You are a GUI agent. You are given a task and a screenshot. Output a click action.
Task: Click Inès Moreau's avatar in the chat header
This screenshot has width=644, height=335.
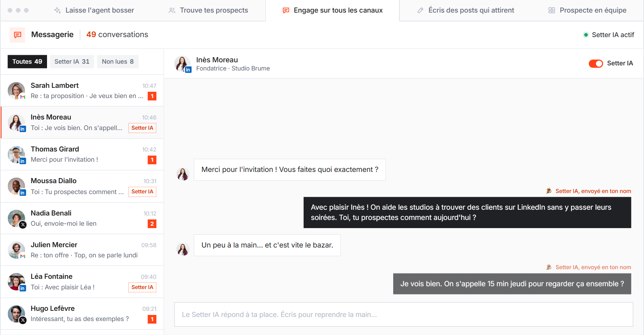point(183,64)
